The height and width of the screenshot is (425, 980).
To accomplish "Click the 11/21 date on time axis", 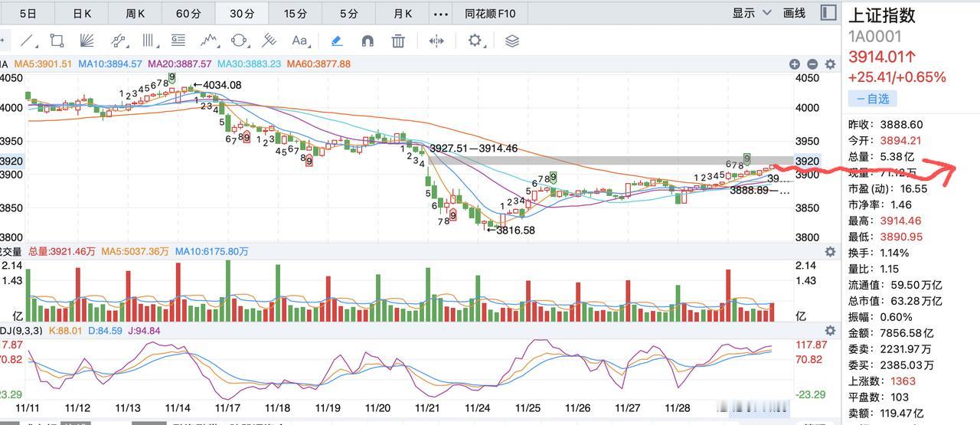I will (x=429, y=408).
